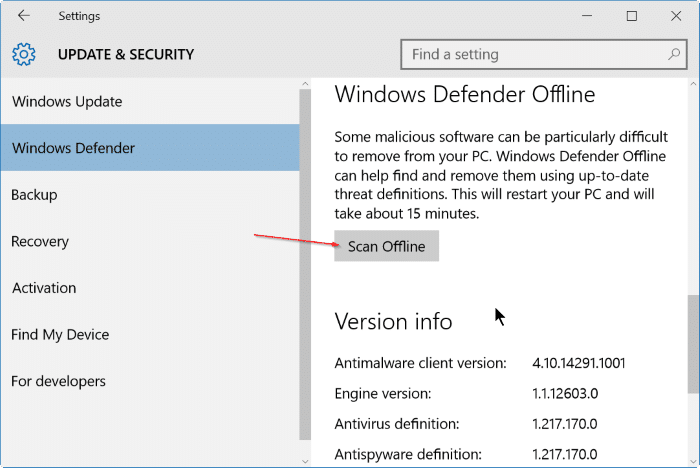The image size is (700, 468).
Task: Open Activation settings
Action: click(x=150, y=288)
